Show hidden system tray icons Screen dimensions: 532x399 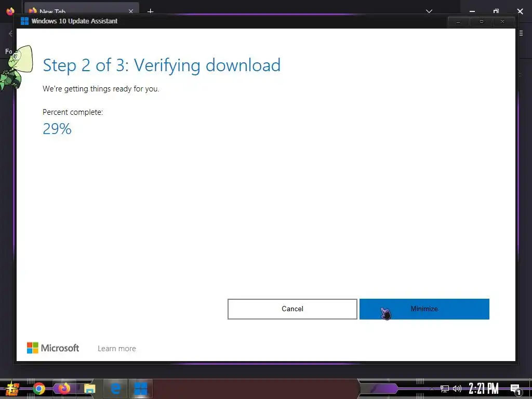pyautogui.click(x=432, y=389)
